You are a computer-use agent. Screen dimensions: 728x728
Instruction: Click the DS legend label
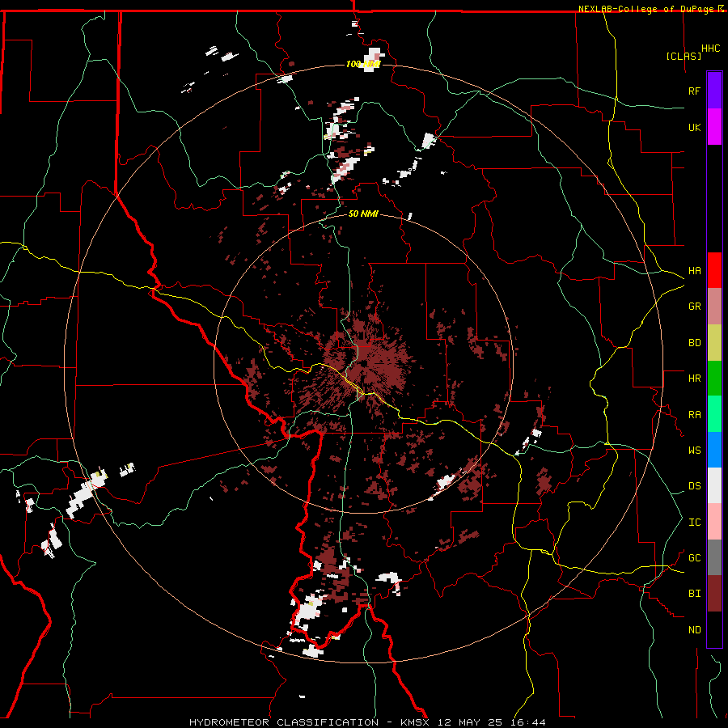(694, 486)
